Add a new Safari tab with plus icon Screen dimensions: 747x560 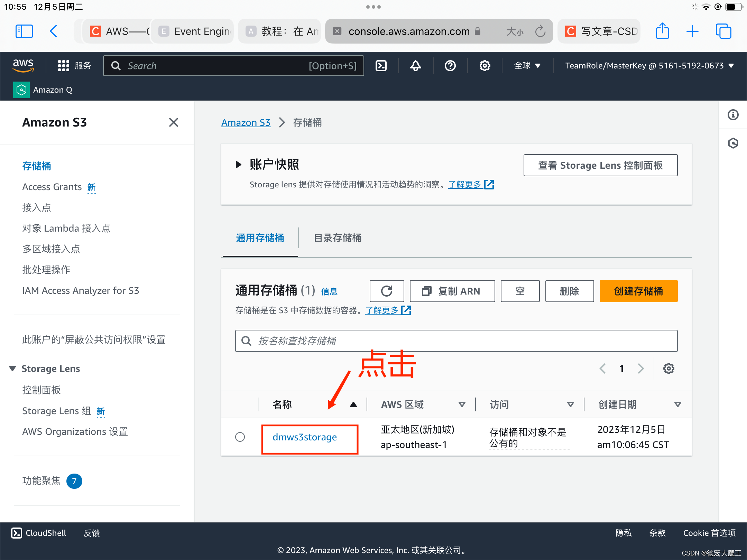[x=692, y=31]
